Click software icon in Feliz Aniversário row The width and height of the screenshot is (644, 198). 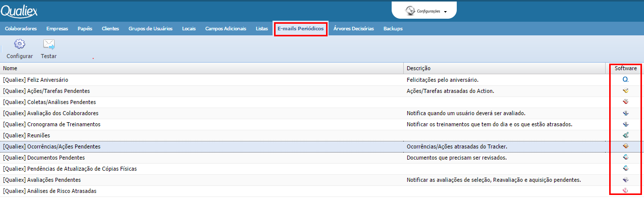click(626, 80)
